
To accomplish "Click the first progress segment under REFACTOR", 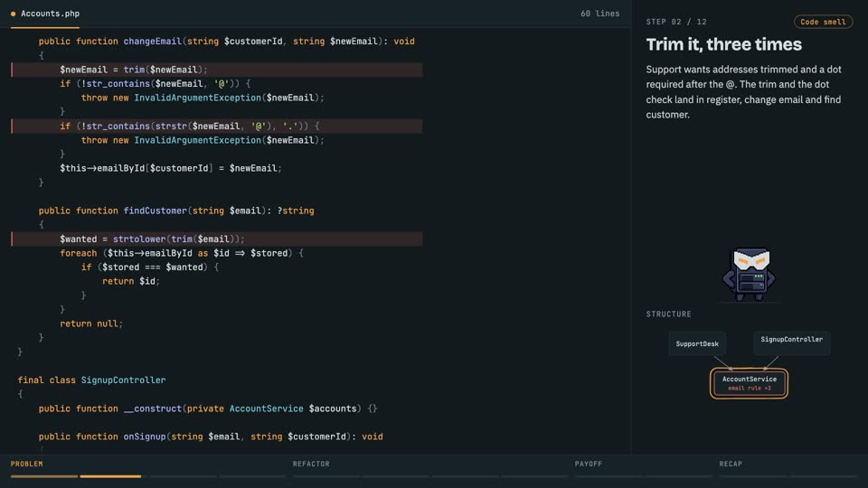I will (x=326, y=476).
